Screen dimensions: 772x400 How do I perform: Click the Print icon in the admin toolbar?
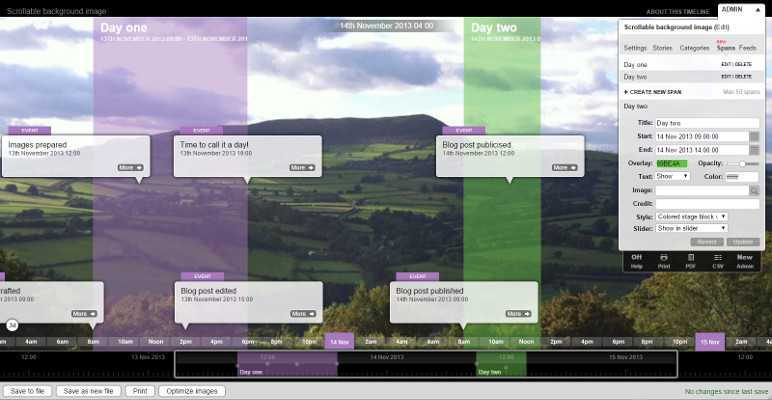(664, 261)
